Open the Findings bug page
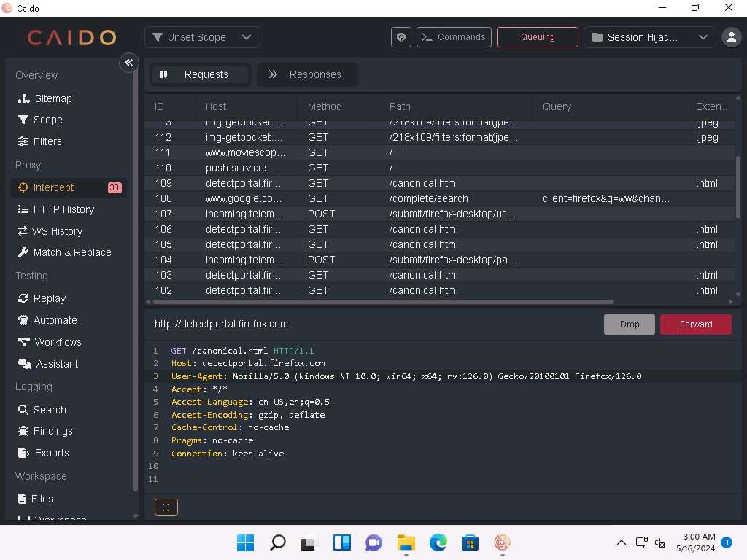The height and width of the screenshot is (560, 747). 53,431
